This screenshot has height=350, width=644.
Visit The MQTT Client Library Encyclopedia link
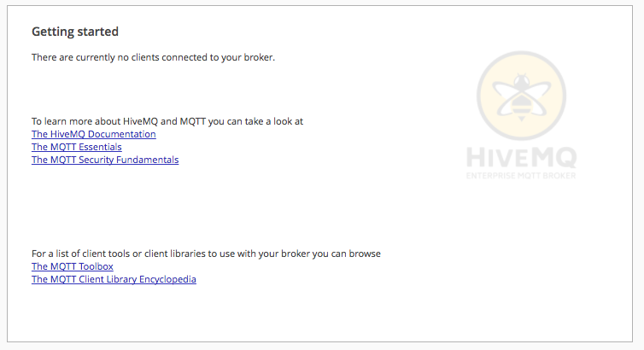[114, 279]
